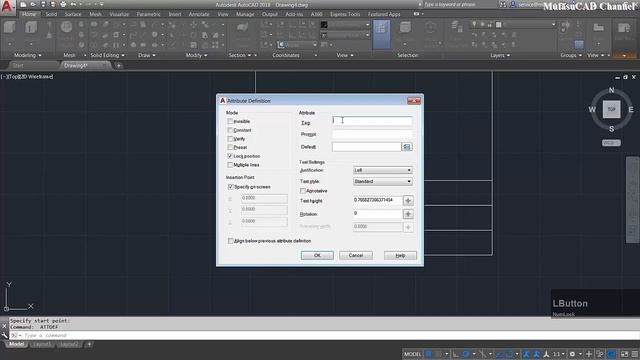Image resolution: width=640 pixels, height=360 pixels.
Task: Enable the Invisible mode checkbox
Action: coord(230,121)
